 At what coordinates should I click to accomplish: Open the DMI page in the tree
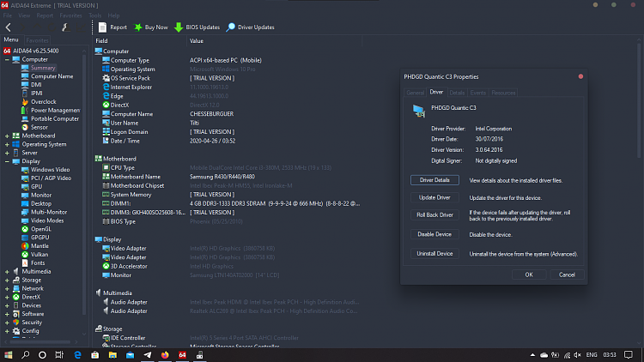click(x=36, y=85)
